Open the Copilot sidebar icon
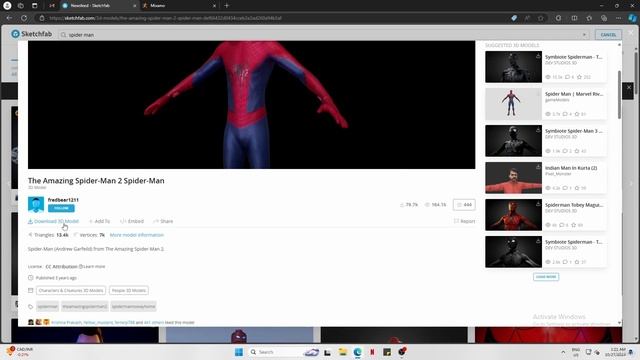Screen dimensions: 640x360 click(632, 18)
